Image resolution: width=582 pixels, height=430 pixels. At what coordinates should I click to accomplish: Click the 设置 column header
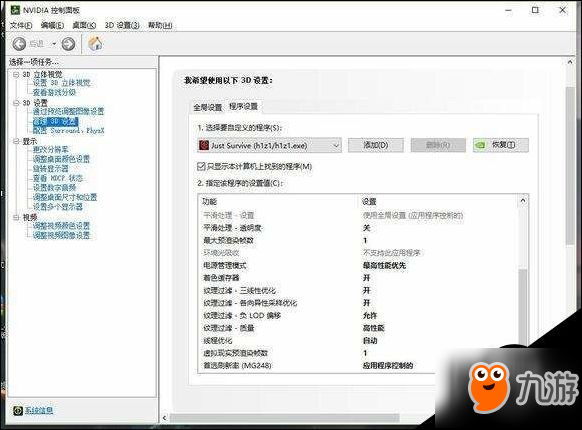point(369,202)
